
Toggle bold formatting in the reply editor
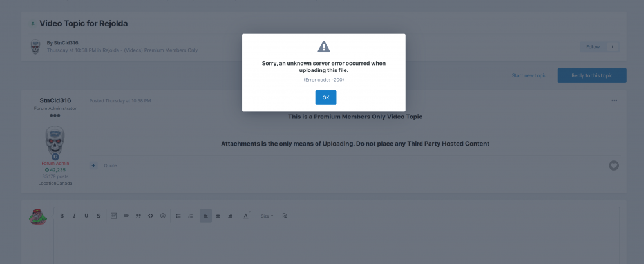click(x=62, y=216)
